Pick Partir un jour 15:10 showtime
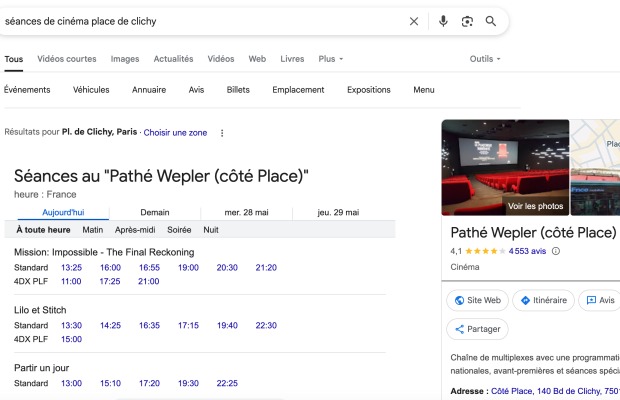This screenshot has width=620, height=400. click(x=110, y=383)
